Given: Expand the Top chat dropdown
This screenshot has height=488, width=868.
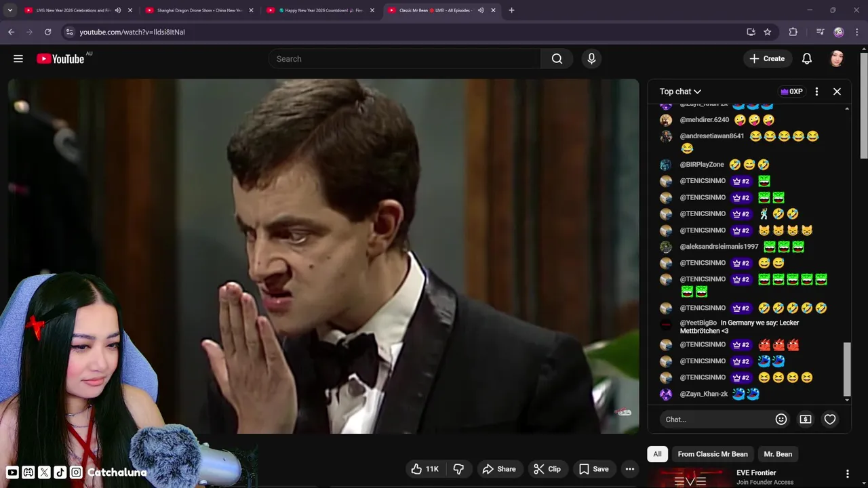Looking at the screenshot, I should 680,91.
